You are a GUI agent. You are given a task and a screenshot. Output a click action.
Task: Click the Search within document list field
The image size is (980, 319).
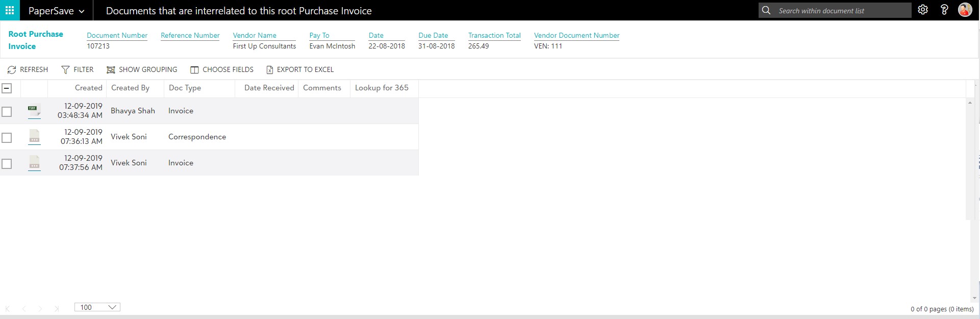tap(842, 11)
